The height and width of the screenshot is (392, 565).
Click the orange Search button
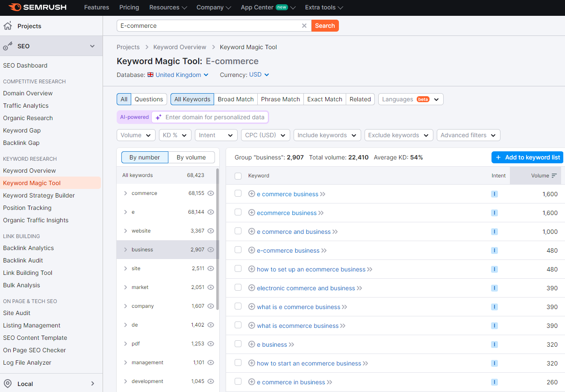point(325,26)
